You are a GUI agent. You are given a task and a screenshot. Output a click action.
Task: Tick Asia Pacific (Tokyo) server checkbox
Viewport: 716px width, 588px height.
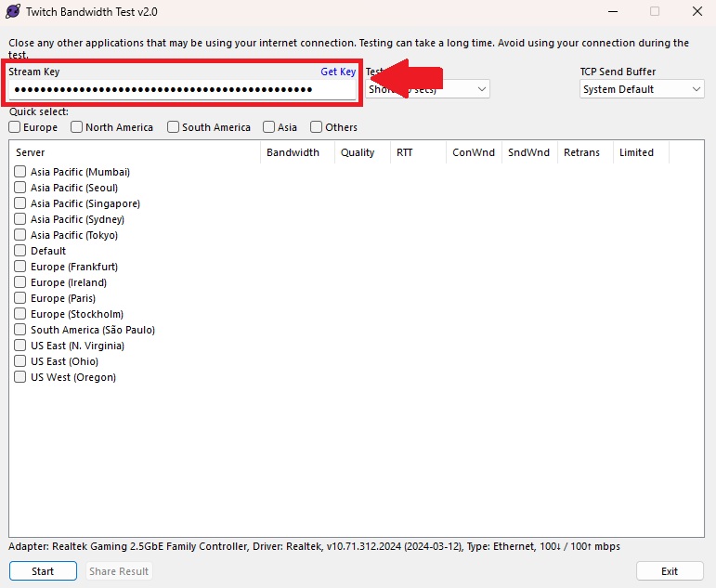(x=20, y=235)
